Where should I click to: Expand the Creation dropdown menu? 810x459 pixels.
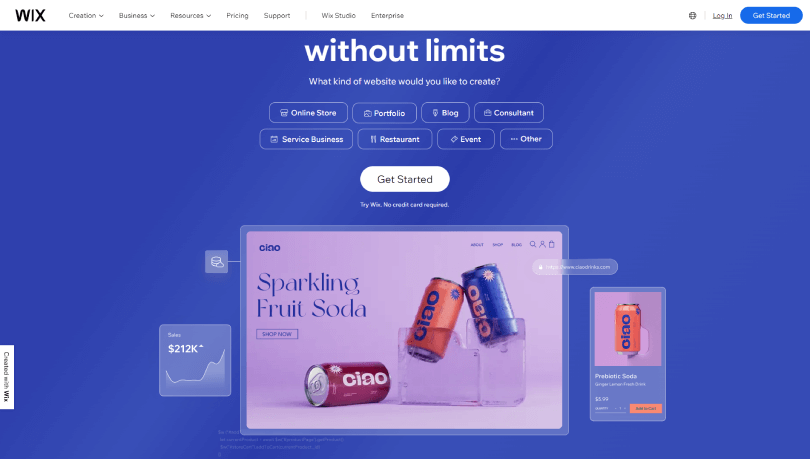click(x=86, y=15)
